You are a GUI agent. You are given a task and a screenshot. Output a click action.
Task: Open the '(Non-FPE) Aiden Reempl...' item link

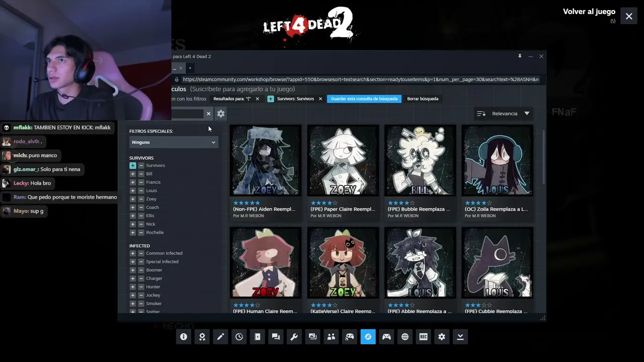coord(264,209)
